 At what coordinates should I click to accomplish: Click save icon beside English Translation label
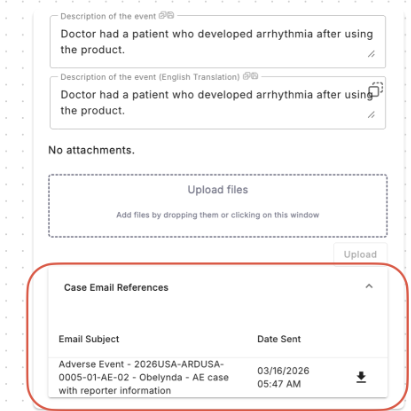[254, 76]
